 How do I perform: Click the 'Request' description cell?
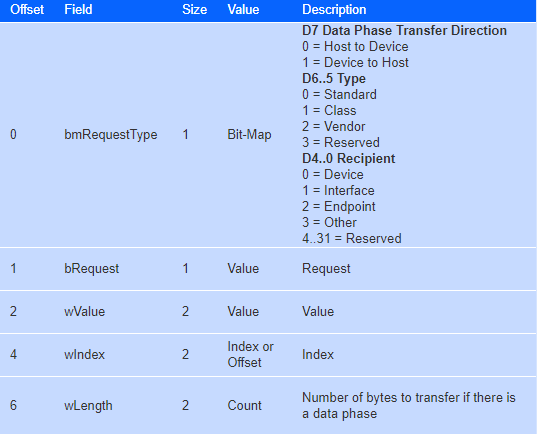(326, 269)
